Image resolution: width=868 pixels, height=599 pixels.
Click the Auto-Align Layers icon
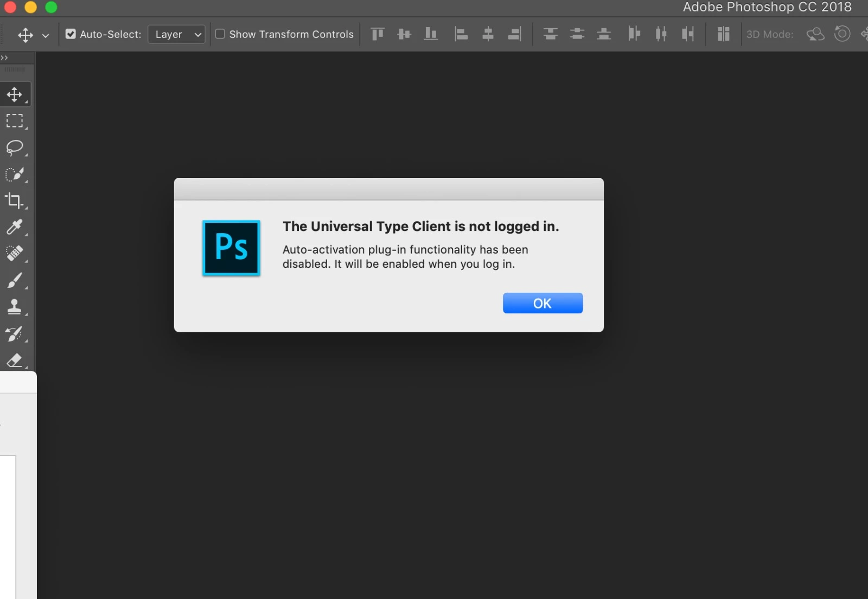click(x=723, y=34)
